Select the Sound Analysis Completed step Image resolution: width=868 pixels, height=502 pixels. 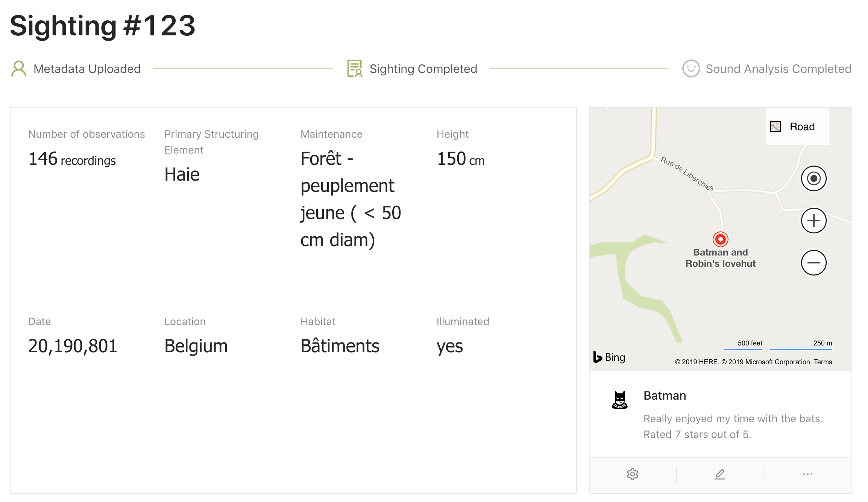[767, 69]
